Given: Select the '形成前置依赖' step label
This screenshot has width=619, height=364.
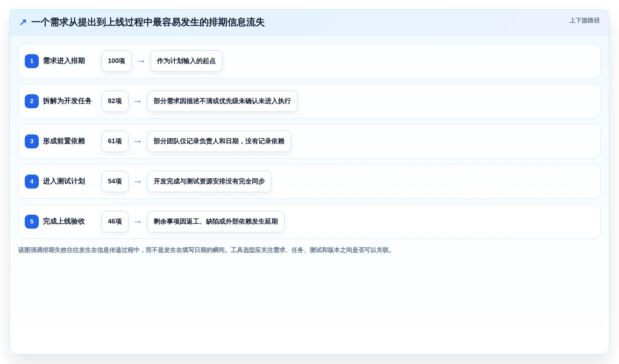Looking at the screenshot, I should 64,141.
